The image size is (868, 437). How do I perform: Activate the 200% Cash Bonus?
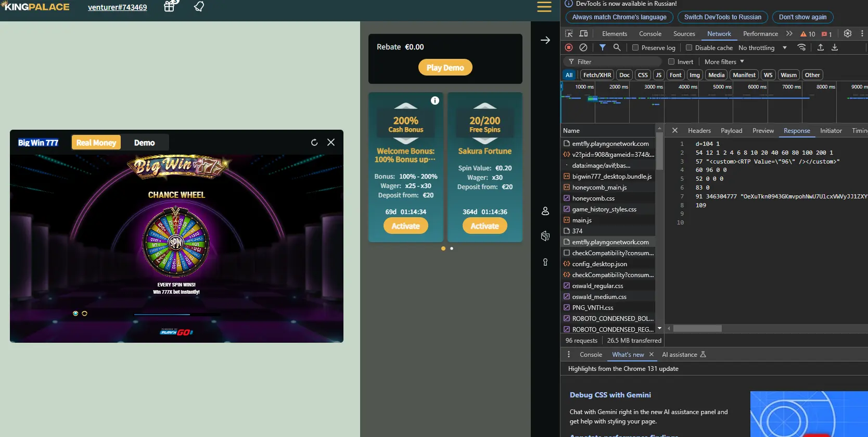click(406, 226)
